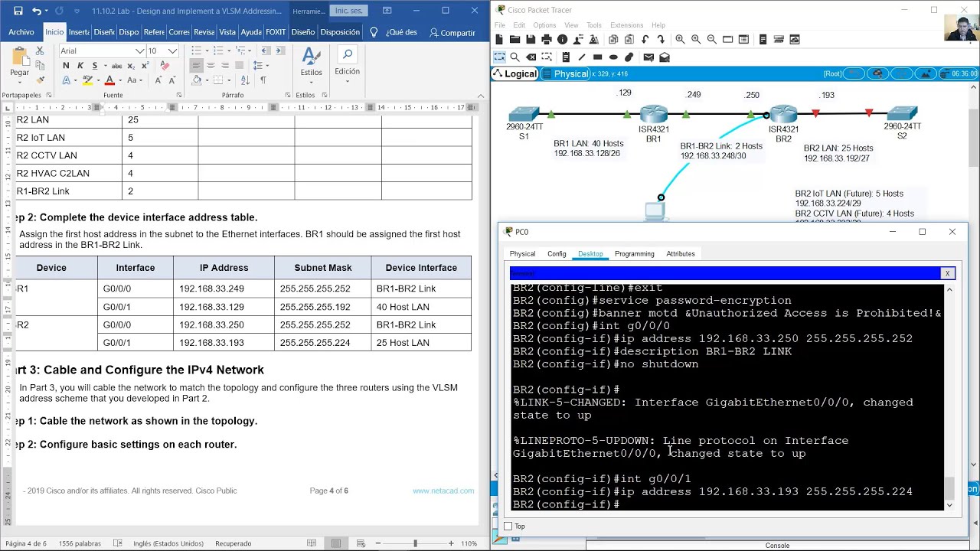Switch to Logical workspace view
Image resolution: width=980 pixels, height=551 pixels.
[514, 73]
